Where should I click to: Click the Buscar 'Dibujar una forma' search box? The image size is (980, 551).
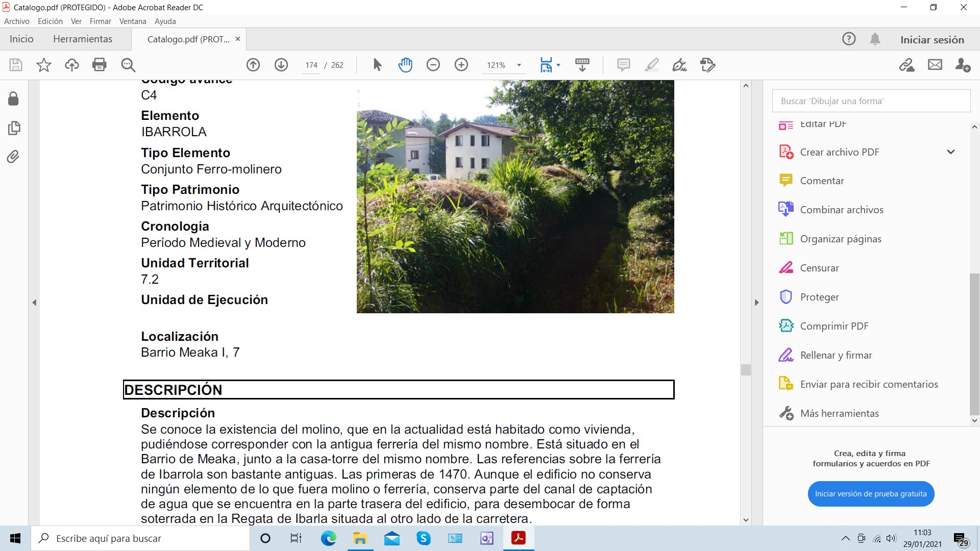point(871,101)
